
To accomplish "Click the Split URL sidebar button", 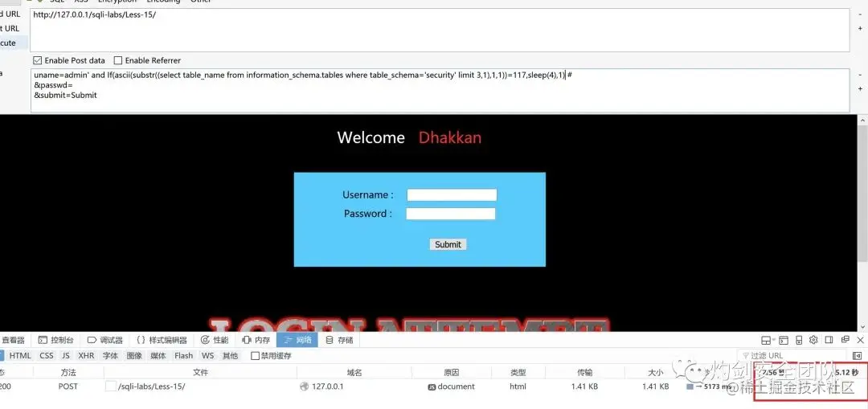I will click(10, 28).
